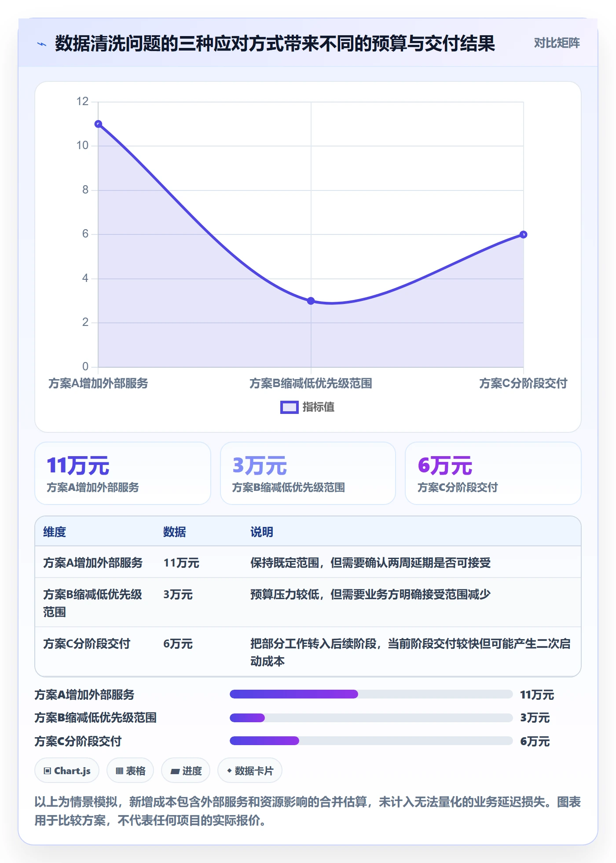Click the lightning bolt icon in header
The image size is (616, 863).
[x=42, y=44]
